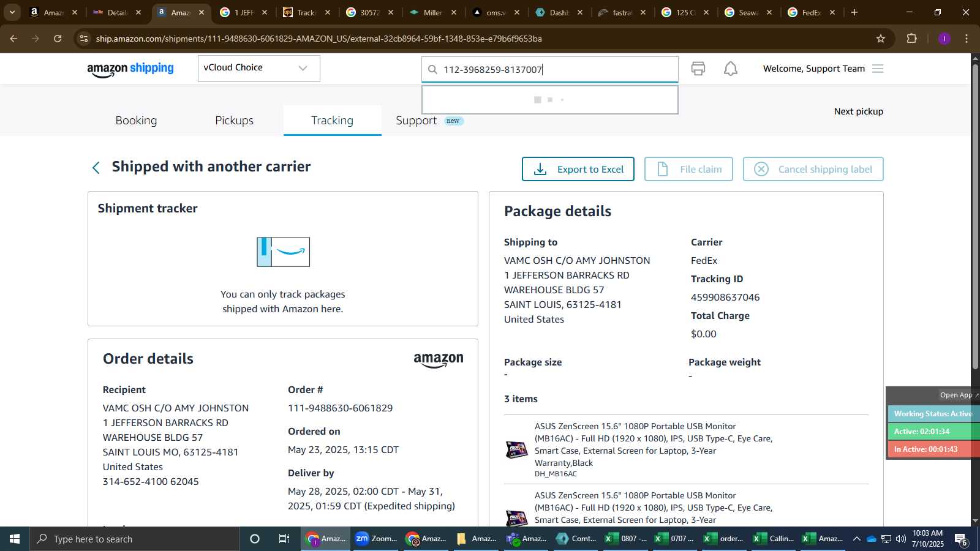Viewport: 980px width, 551px height.
Task: Switch to the Booking tab
Action: (136, 121)
